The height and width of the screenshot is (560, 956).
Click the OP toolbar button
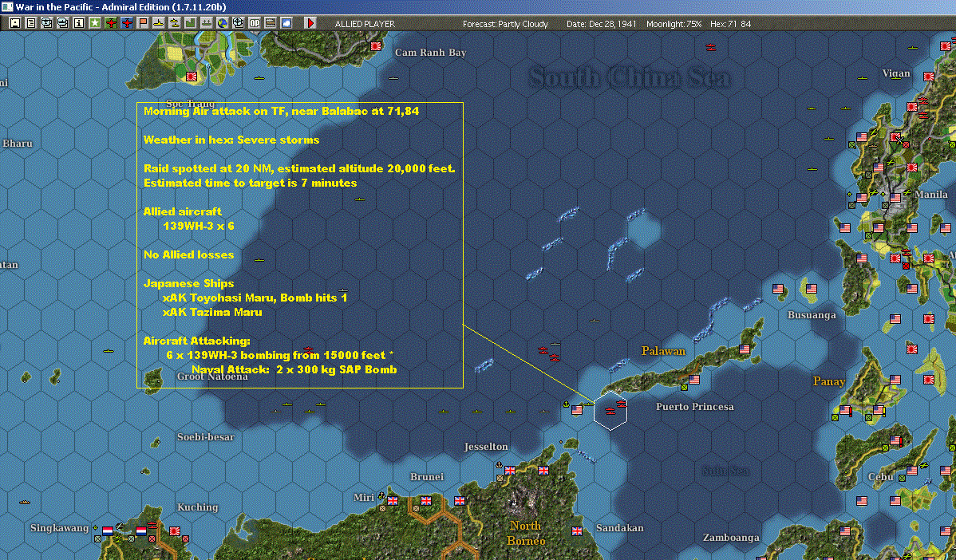coord(255,23)
